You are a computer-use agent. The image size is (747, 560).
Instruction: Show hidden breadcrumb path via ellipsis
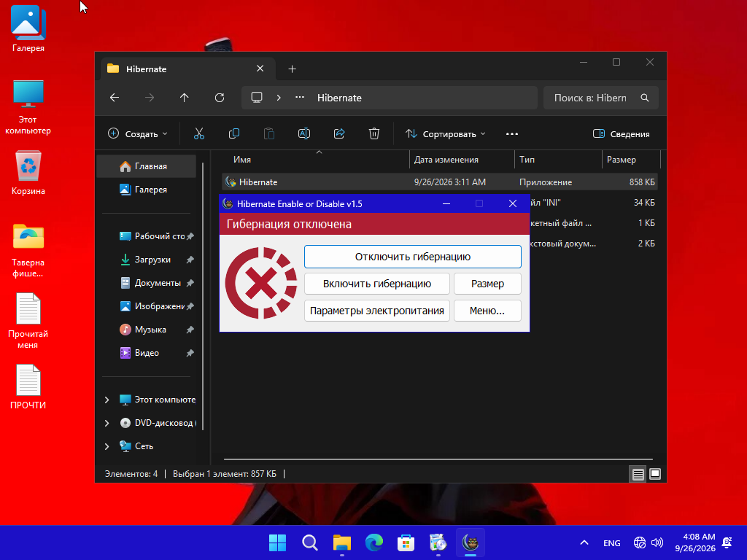click(300, 98)
